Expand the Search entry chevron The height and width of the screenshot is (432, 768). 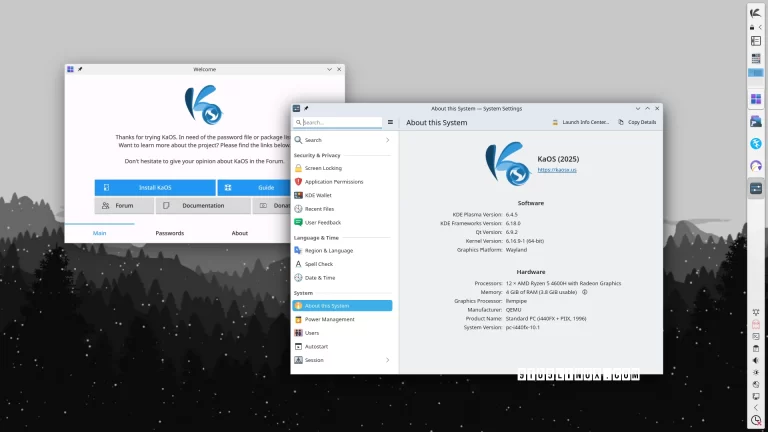387,140
